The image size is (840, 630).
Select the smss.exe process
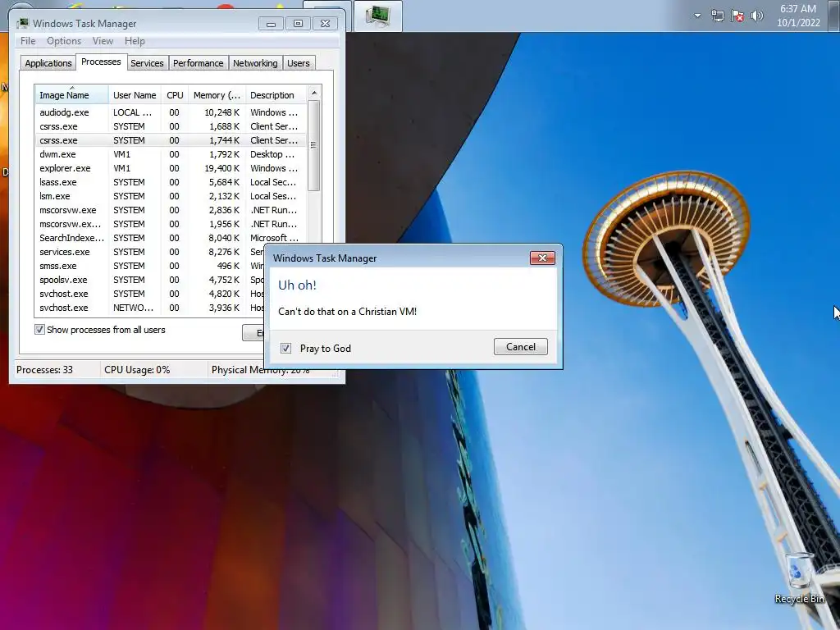click(149, 266)
